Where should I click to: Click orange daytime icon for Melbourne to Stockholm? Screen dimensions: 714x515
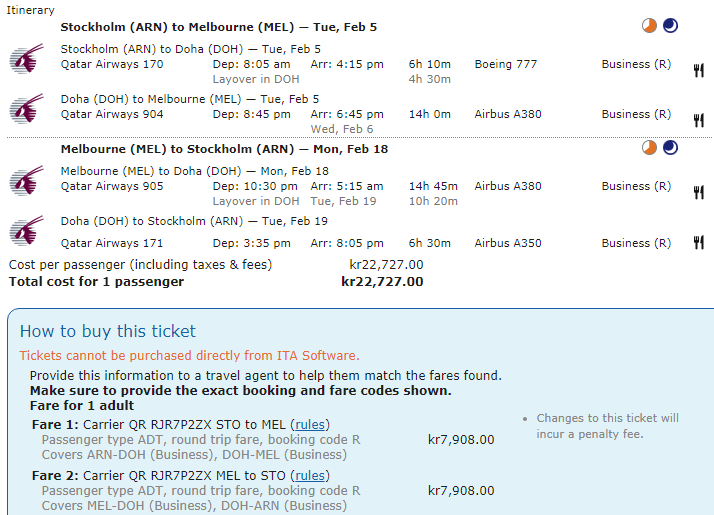[650, 148]
